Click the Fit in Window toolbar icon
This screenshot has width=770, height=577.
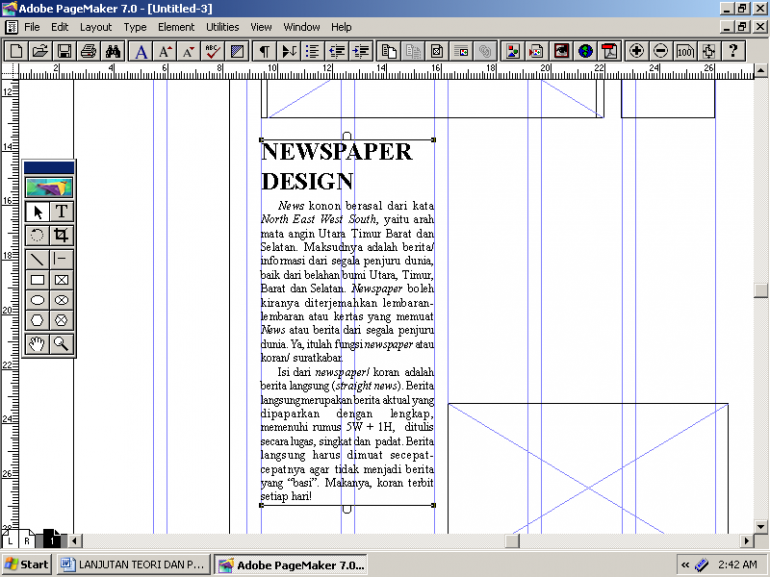pos(709,51)
